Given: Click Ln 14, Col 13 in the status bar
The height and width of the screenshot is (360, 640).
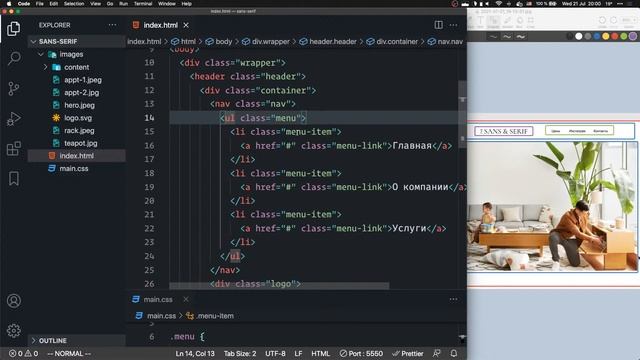Looking at the screenshot, I should (195, 353).
